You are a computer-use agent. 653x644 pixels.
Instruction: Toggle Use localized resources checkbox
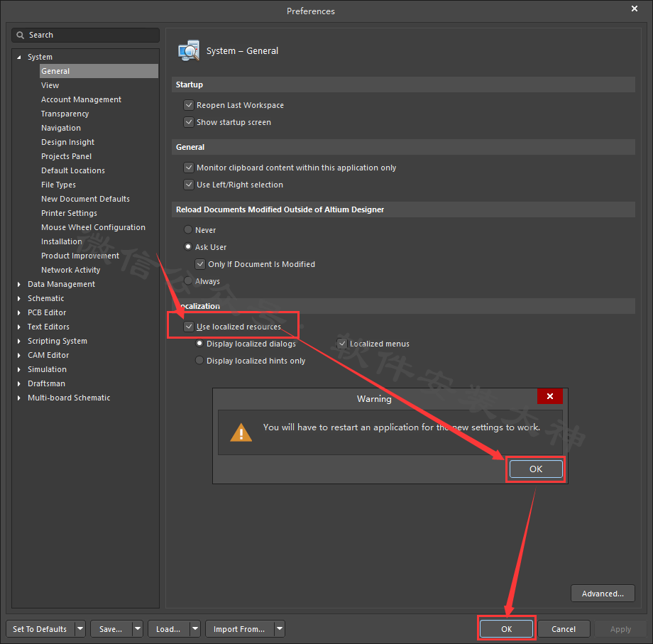(x=189, y=327)
